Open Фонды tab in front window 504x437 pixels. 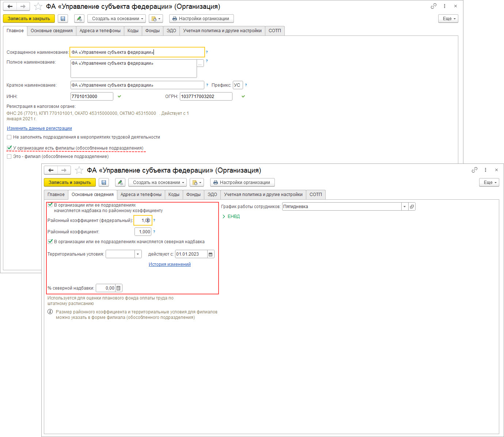pos(193,195)
